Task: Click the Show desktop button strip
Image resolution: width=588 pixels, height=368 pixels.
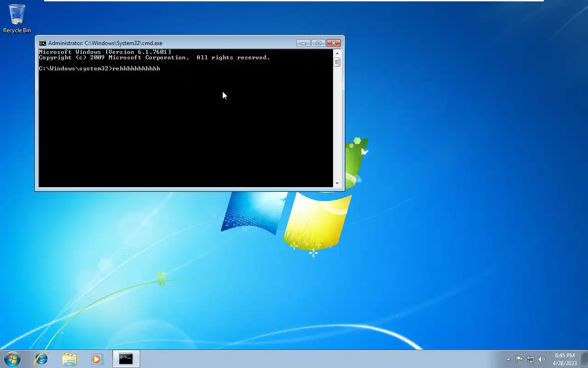Action: (584, 359)
